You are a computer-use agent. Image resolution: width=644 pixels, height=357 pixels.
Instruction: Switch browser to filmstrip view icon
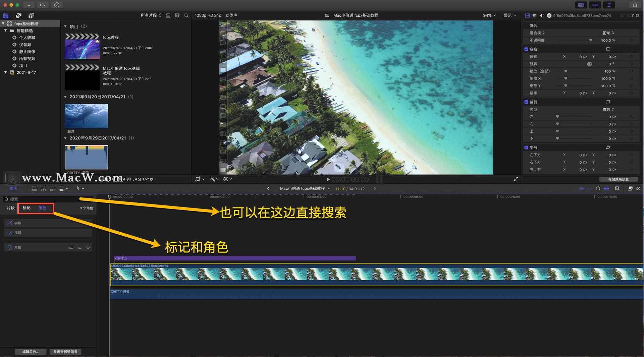pyautogui.click(x=177, y=15)
